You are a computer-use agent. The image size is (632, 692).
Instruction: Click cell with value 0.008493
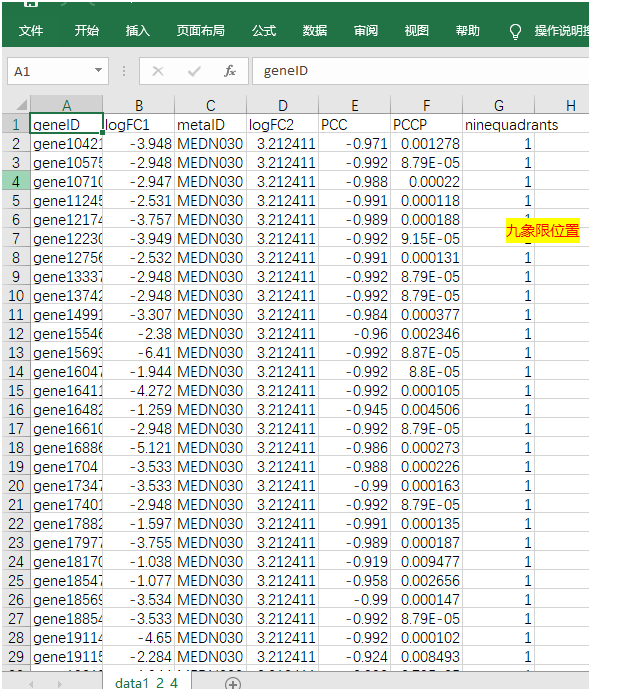point(426,656)
